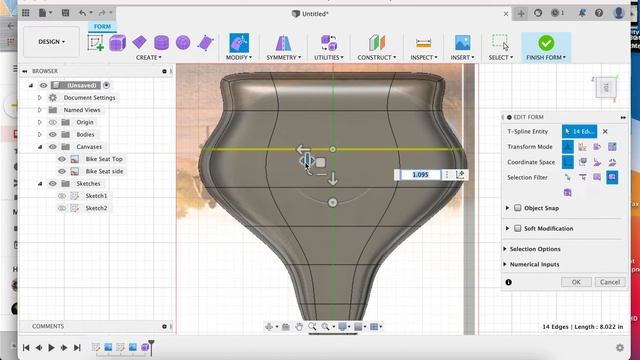Viewport: 640px width, 360px height.
Task: Open the notifications bell icon
Action: pyautogui.click(x=582, y=13)
